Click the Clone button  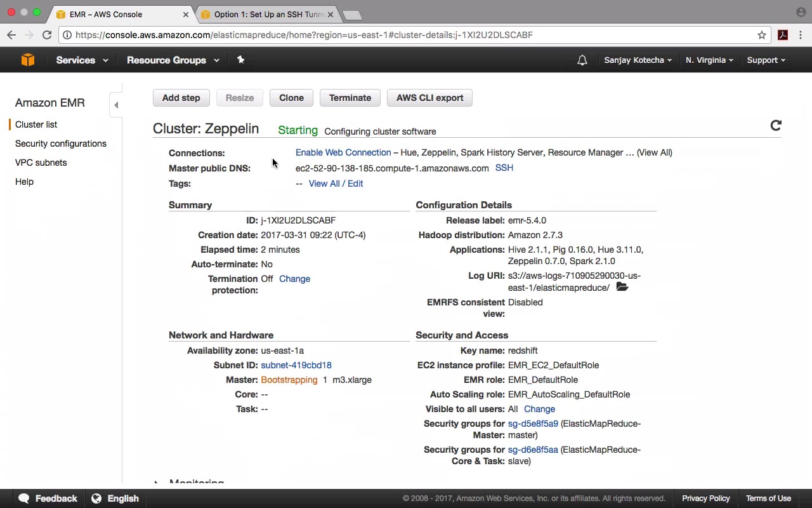click(291, 98)
